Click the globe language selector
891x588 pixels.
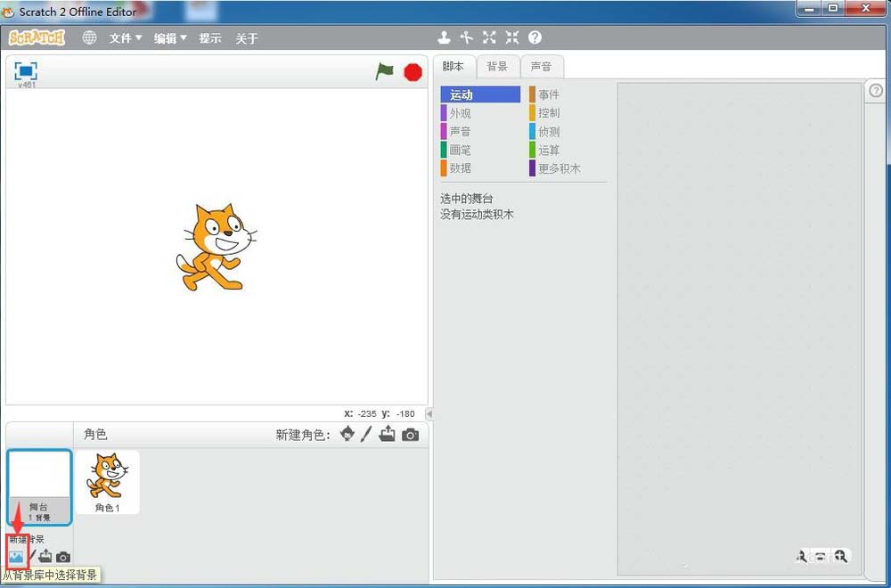click(x=88, y=38)
